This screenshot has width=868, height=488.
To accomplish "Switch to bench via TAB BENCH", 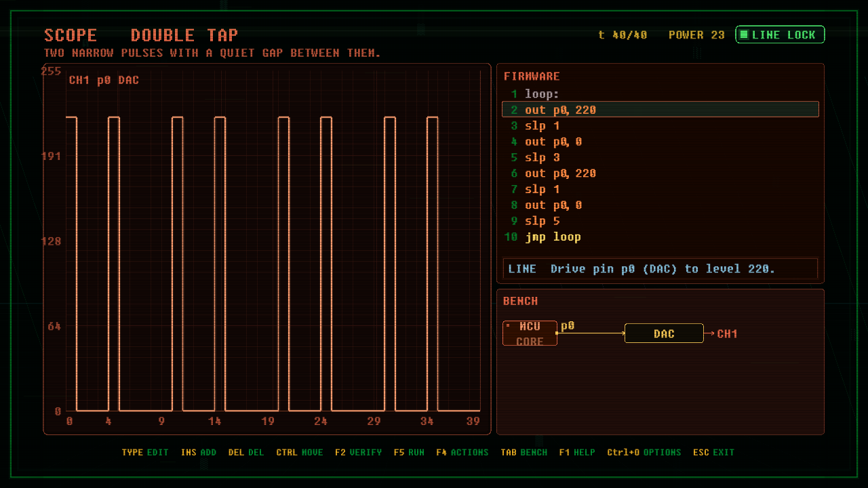I will 524,452.
